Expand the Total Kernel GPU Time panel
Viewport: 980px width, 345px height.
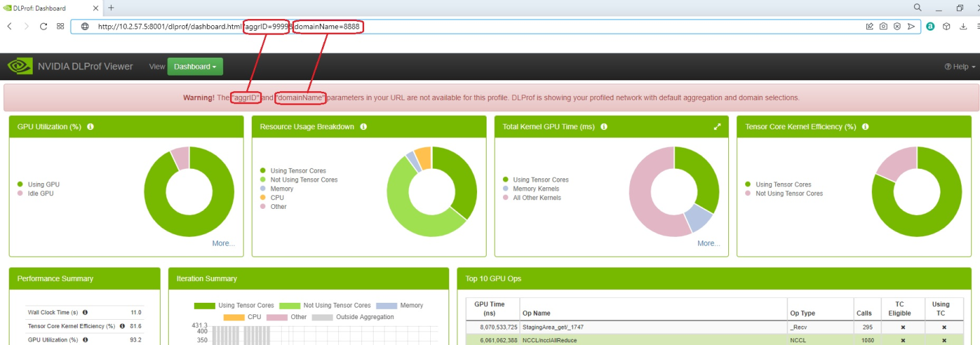pyautogui.click(x=717, y=127)
